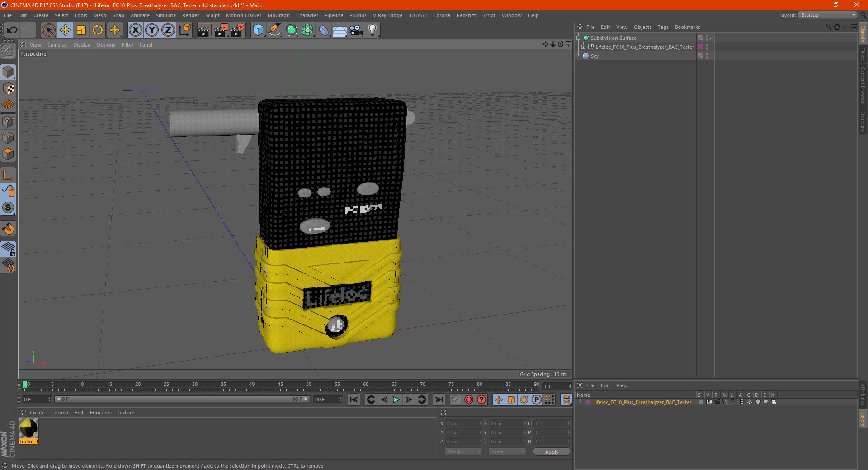Click the Undo arrow icon
The image size is (868, 470).
pyautogui.click(x=12, y=30)
